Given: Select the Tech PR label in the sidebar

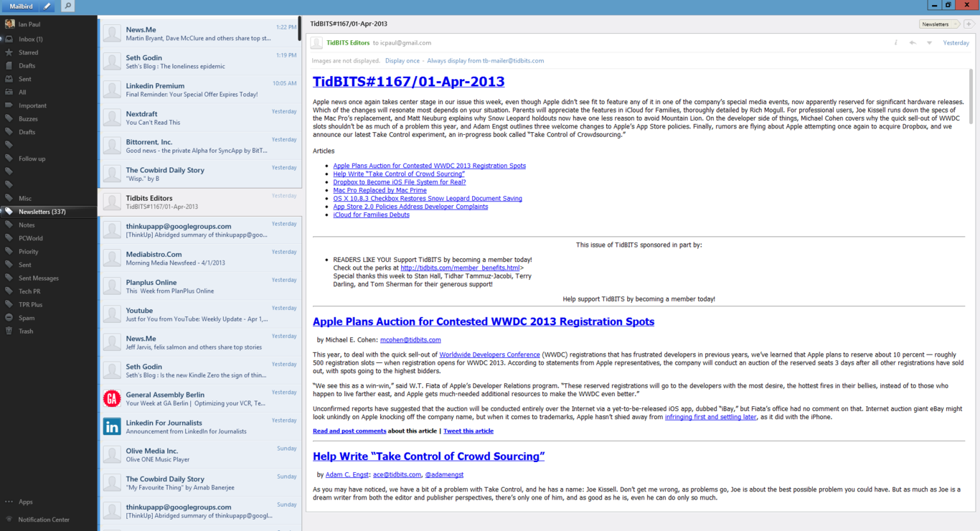Looking at the screenshot, I should pyautogui.click(x=29, y=291).
